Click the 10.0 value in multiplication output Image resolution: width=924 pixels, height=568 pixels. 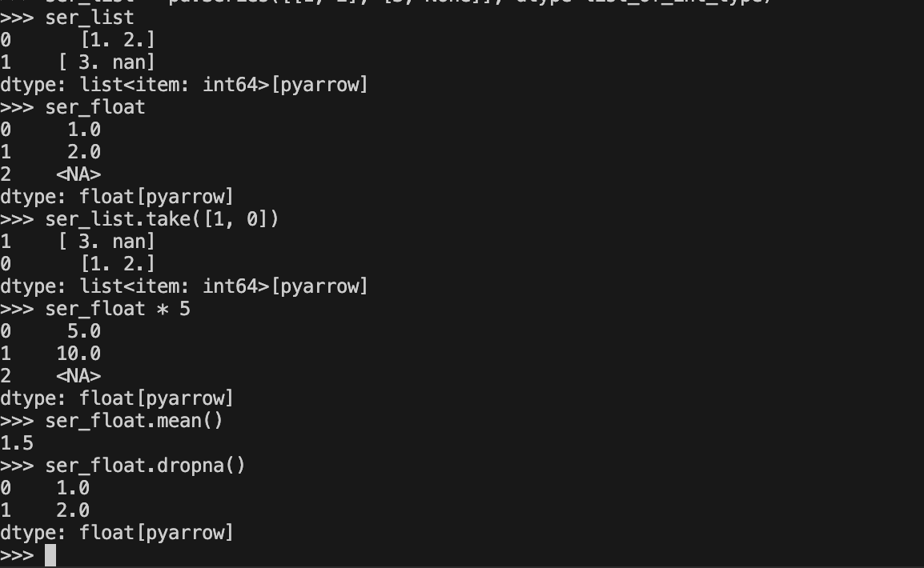click(x=78, y=354)
